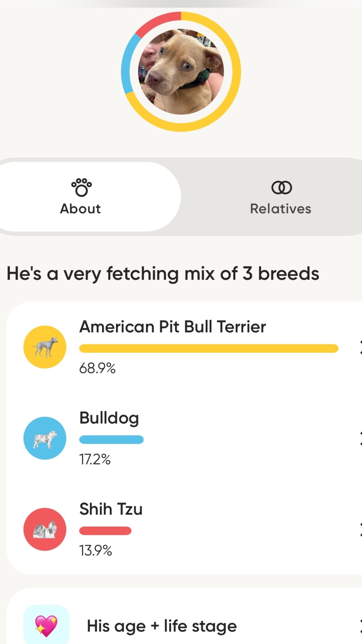This screenshot has width=362, height=644.
Task: Tap the yellow breed badge beside Pit Bull
Action: coord(45,347)
